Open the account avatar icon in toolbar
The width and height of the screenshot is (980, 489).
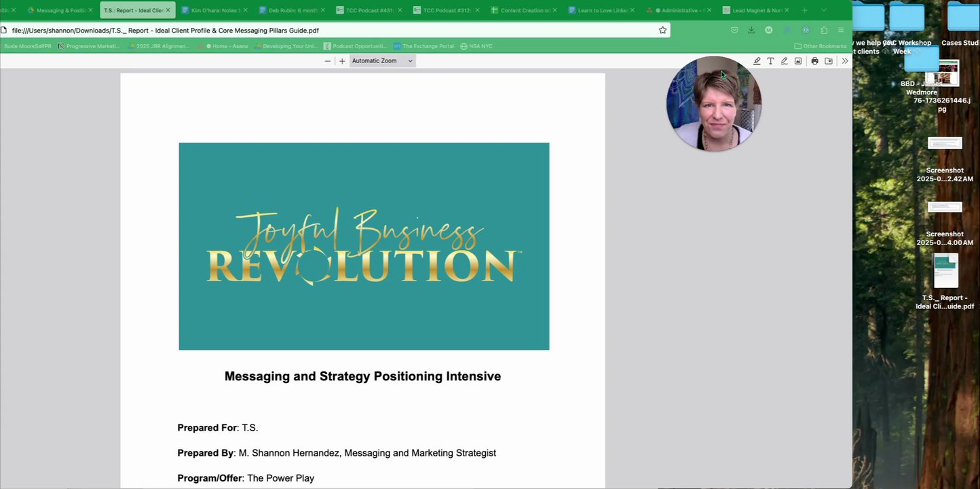(x=769, y=30)
